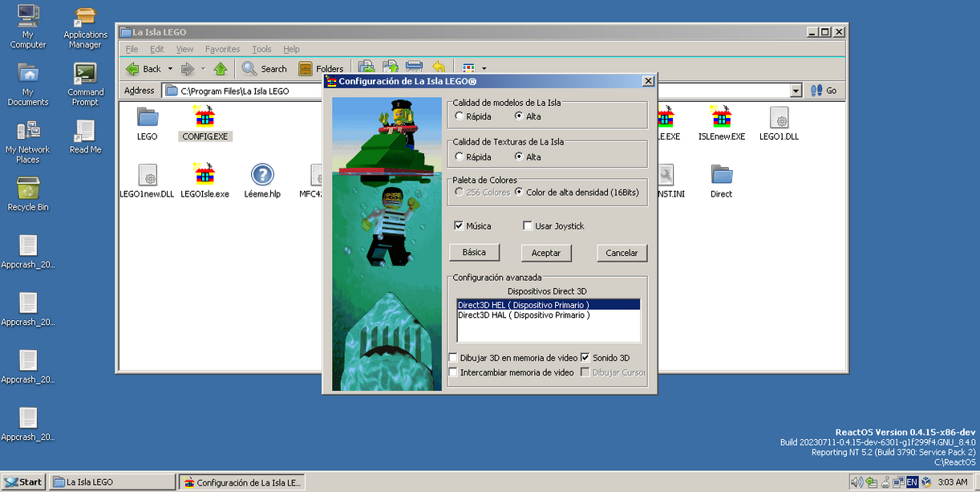The image size is (980, 492).
Task: Open the Favorites menu
Action: (222, 49)
